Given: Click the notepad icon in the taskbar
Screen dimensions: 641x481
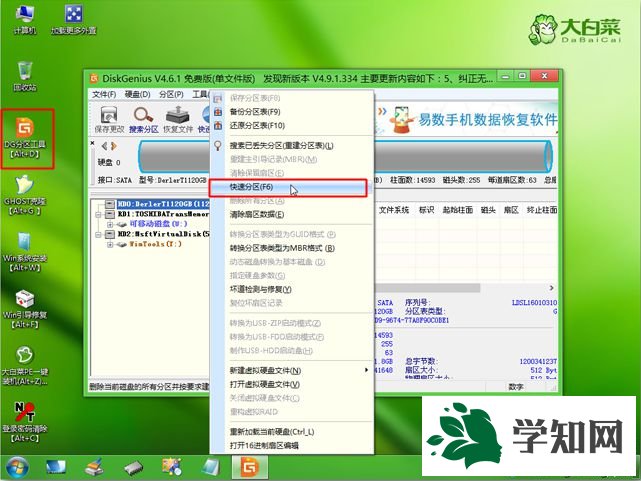Looking at the screenshot, I should pos(211,467).
